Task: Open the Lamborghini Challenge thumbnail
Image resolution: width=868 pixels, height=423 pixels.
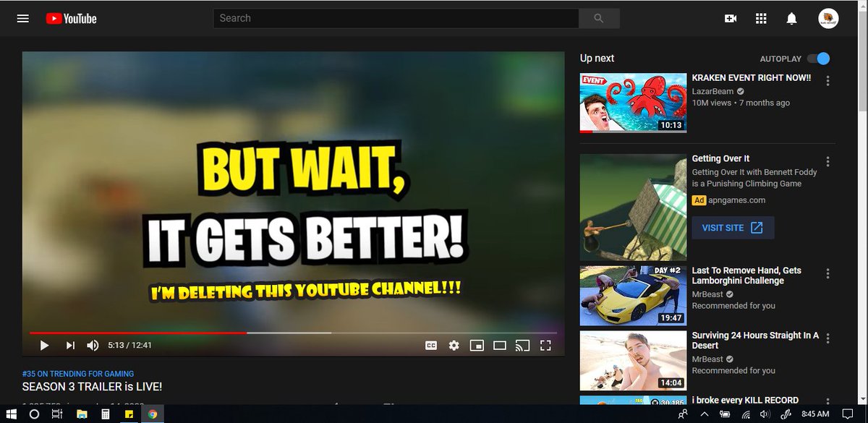Action: 633,296
